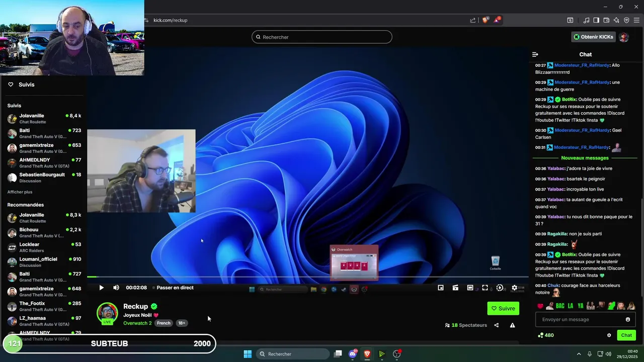Jump to live with Passer en direct
Image resolution: width=644 pixels, height=362 pixels.
click(x=175, y=288)
